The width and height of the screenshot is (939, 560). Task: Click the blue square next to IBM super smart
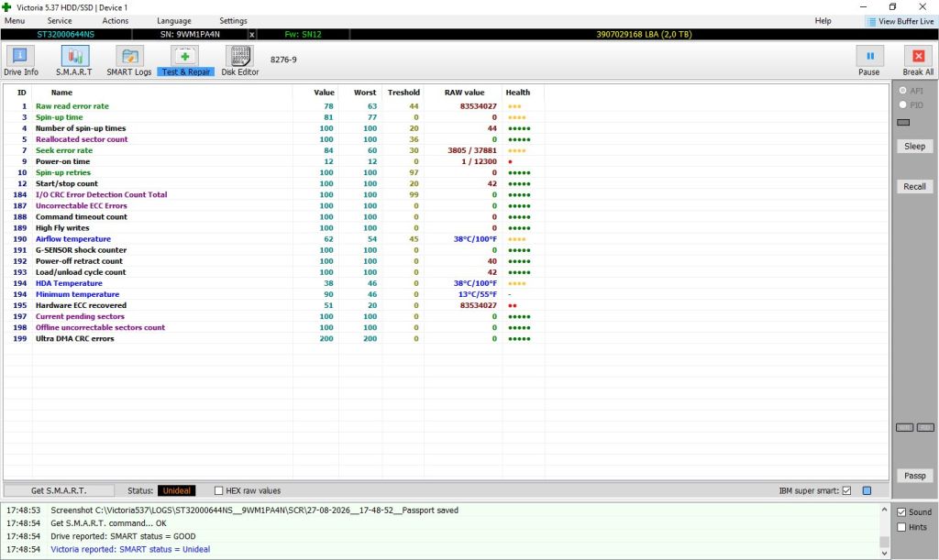point(867,490)
